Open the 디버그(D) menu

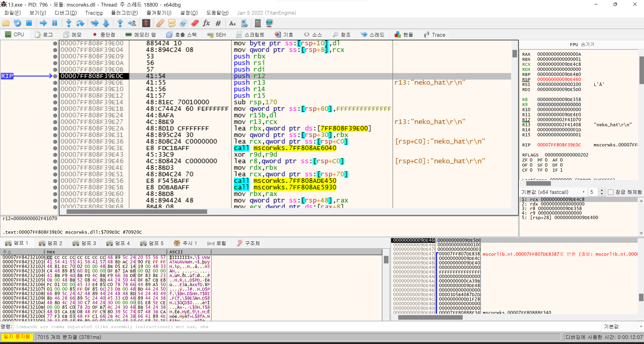coord(66,13)
